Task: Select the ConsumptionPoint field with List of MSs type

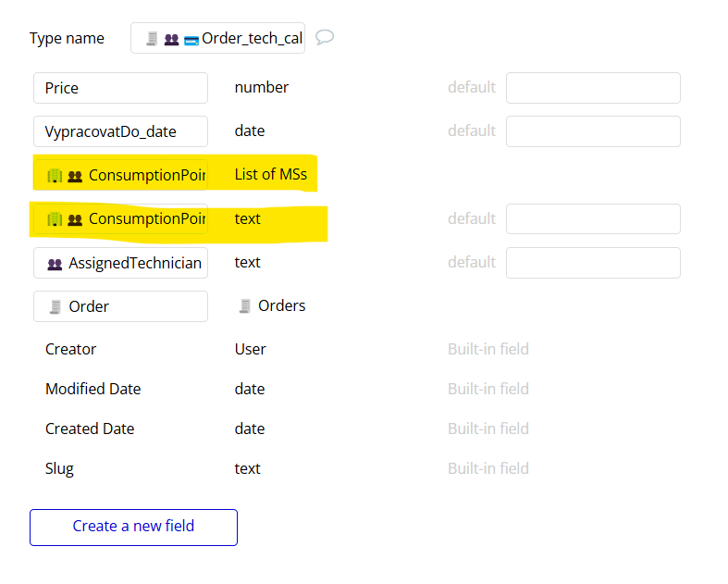Action: pos(120,175)
